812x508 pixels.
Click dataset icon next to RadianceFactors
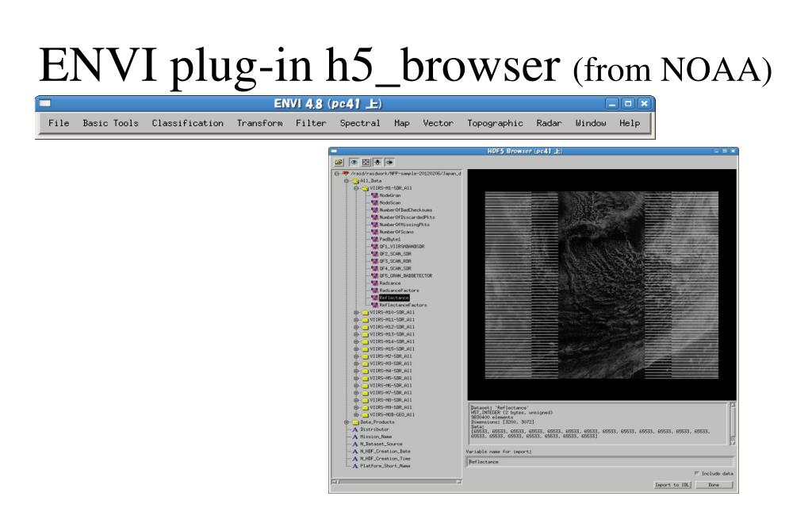coord(375,291)
